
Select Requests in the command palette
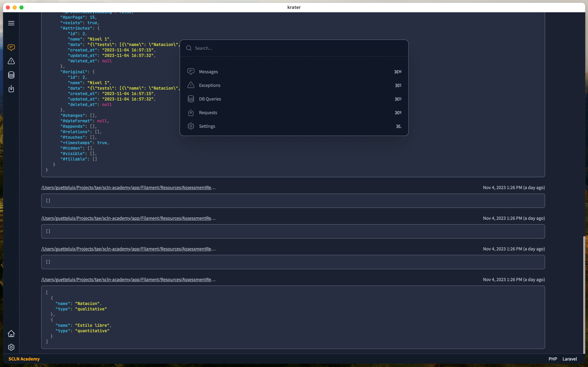pyautogui.click(x=294, y=112)
